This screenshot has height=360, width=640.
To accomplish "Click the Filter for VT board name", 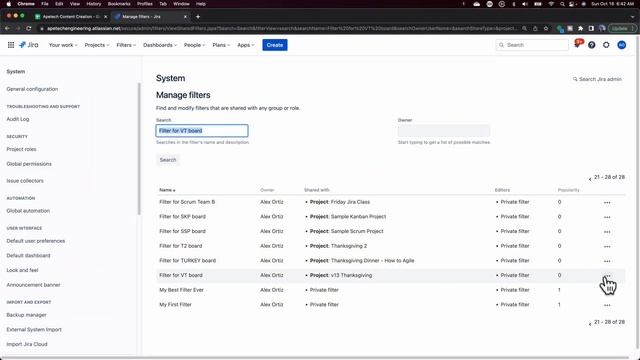I will point(181,275).
